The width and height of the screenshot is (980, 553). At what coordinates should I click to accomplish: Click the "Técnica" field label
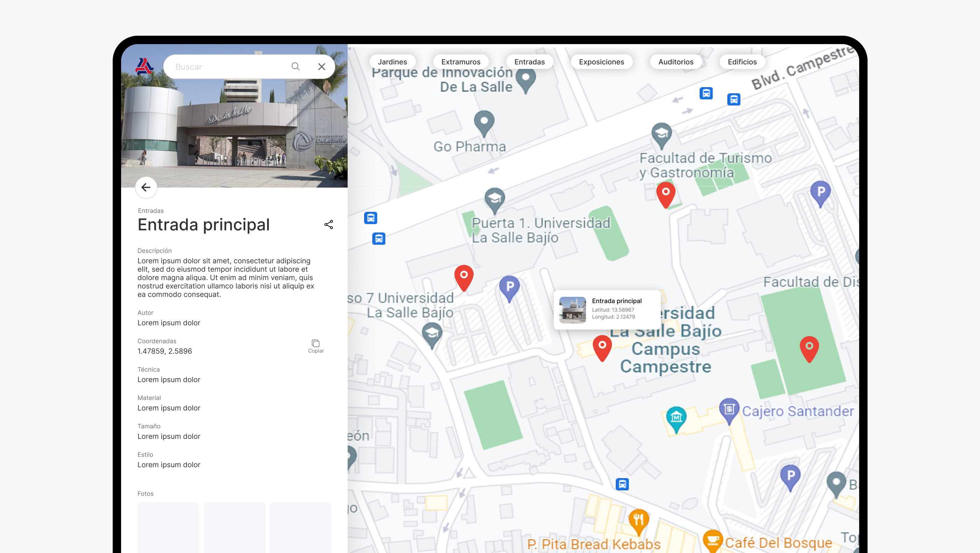[x=149, y=369]
